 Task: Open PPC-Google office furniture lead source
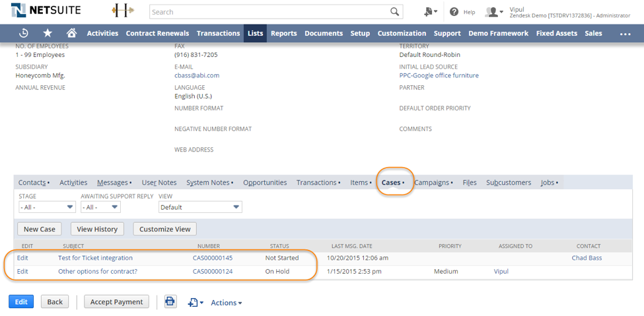click(439, 75)
